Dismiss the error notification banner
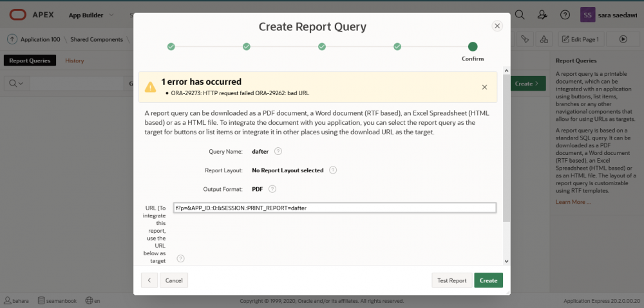 tap(485, 87)
